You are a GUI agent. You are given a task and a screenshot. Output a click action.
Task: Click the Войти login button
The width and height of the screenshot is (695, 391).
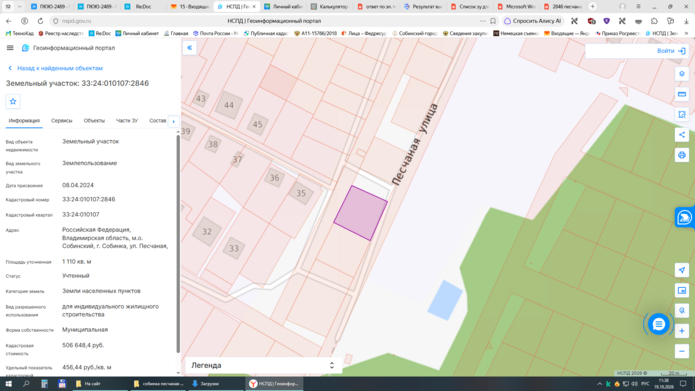(x=671, y=51)
